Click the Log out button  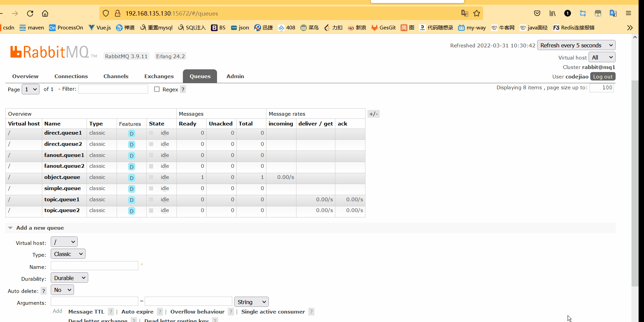[603, 77]
